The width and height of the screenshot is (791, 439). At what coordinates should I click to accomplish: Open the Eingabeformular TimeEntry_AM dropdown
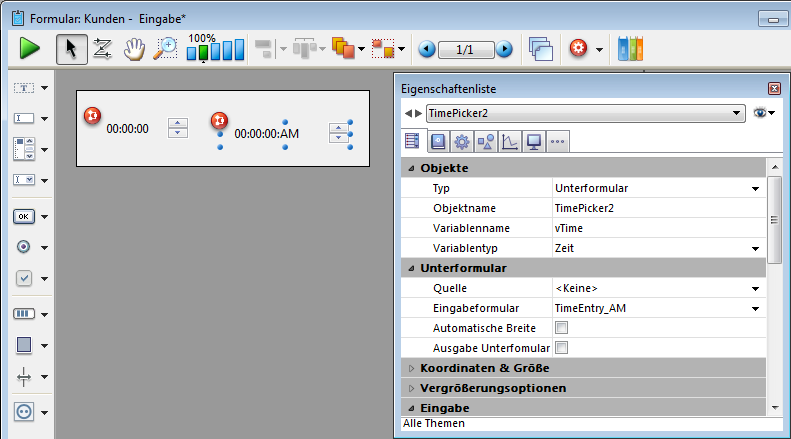[x=756, y=308]
